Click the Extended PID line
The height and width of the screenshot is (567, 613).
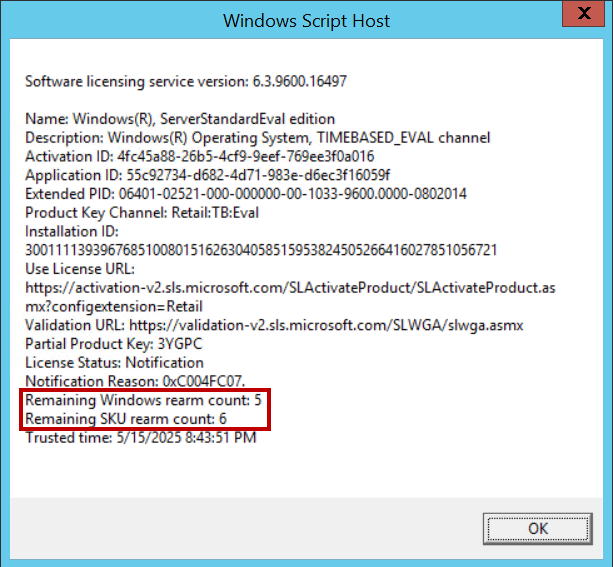(246, 194)
